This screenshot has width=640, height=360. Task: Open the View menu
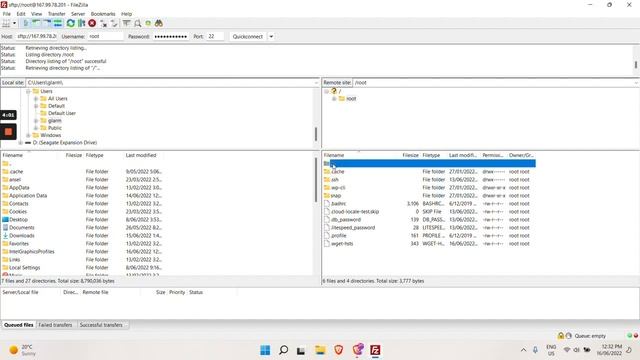tap(36, 14)
